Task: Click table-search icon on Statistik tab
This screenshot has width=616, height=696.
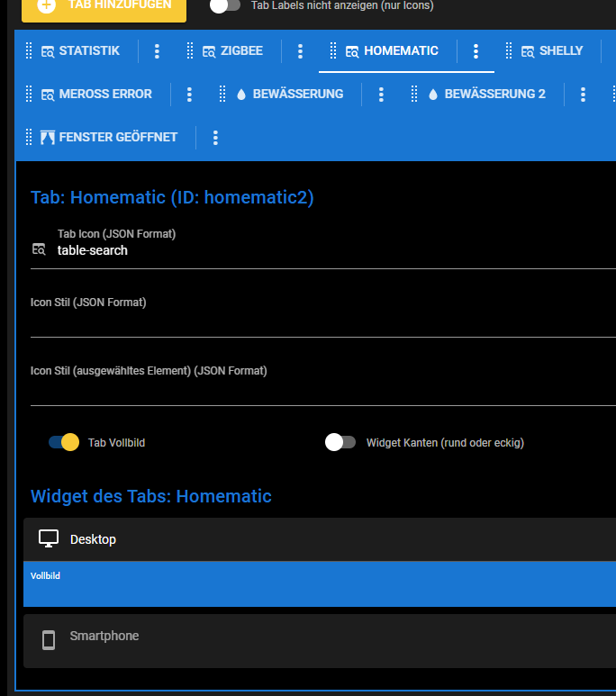Action: tap(48, 52)
